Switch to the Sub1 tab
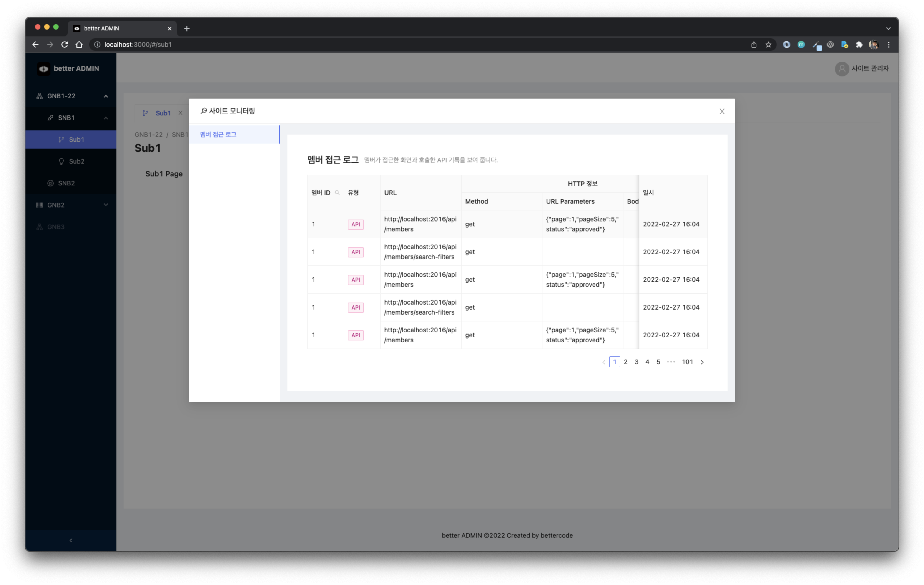The height and width of the screenshot is (585, 924). (163, 113)
